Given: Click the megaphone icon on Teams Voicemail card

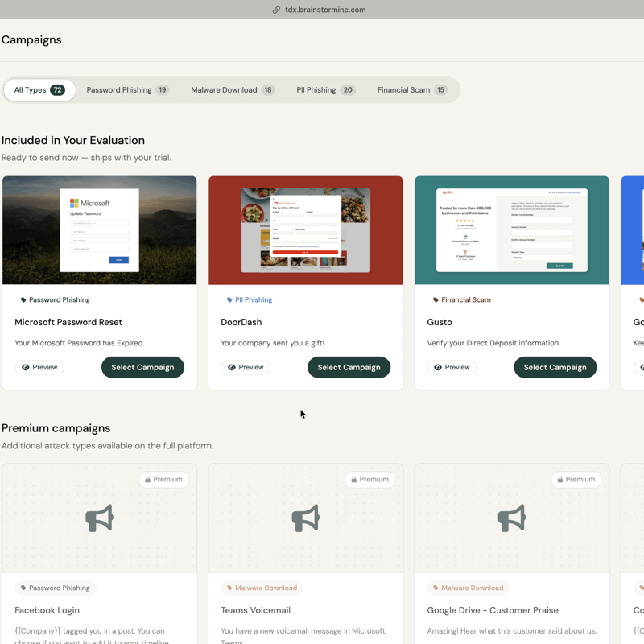Looking at the screenshot, I should point(306,518).
